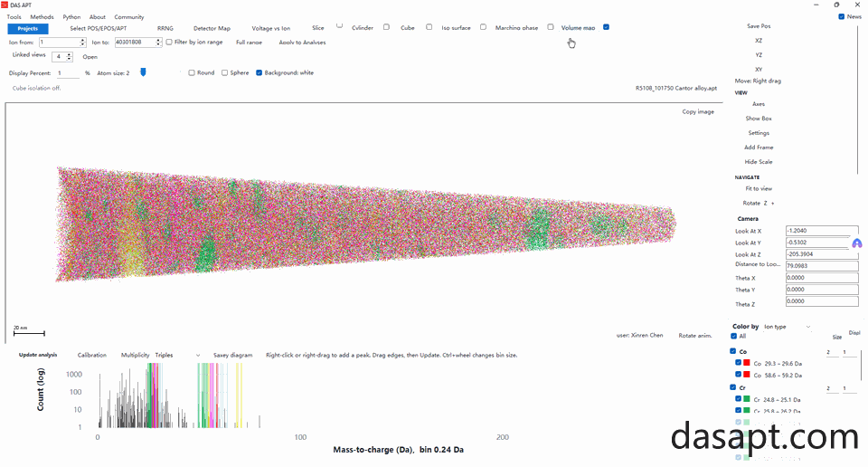Enable the Cube checkbox
This screenshot has width=868, height=467.
coord(429,26)
